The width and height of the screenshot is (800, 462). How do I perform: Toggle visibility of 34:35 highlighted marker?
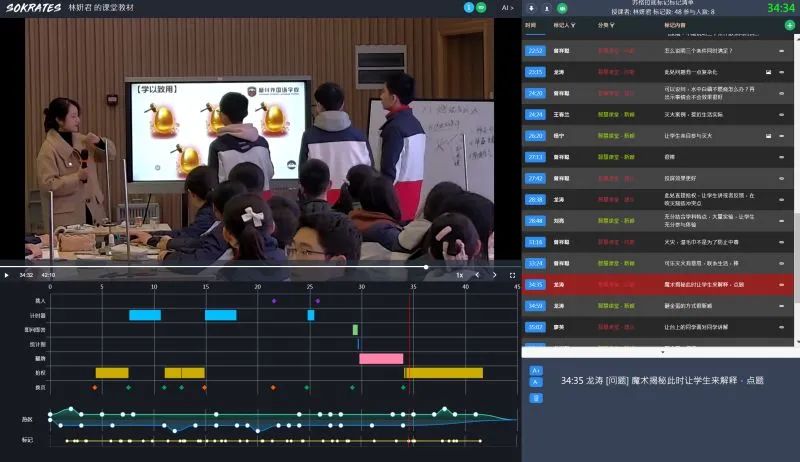782,285
